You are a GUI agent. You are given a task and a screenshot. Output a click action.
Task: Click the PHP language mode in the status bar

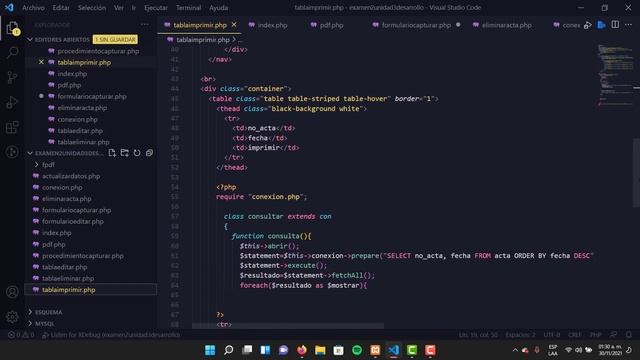pyautogui.click(x=596, y=335)
